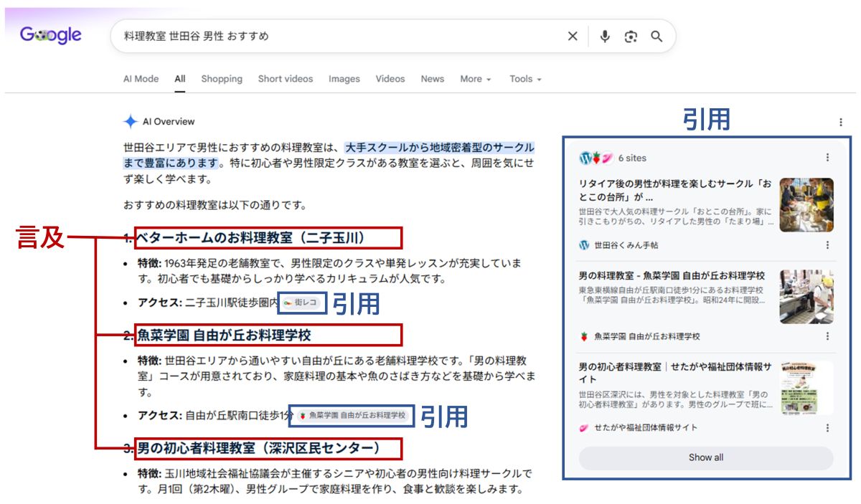Click heading ベターホームのお料理教室（二子玉川）

coord(253,237)
